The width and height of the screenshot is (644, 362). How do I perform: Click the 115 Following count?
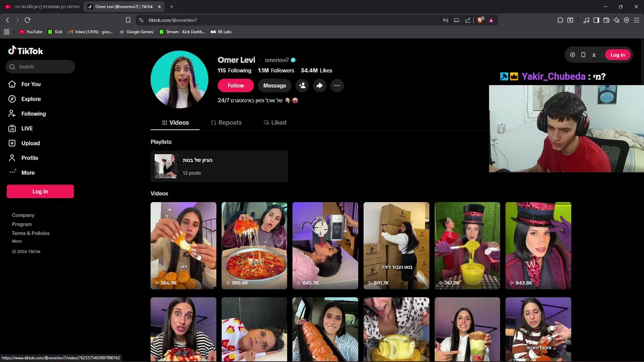tap(234, 70)
